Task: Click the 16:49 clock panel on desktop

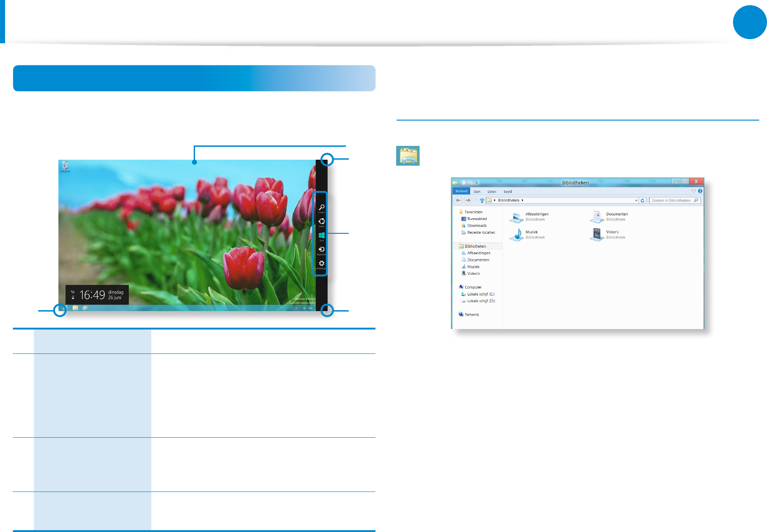Action: pos(97,295)
